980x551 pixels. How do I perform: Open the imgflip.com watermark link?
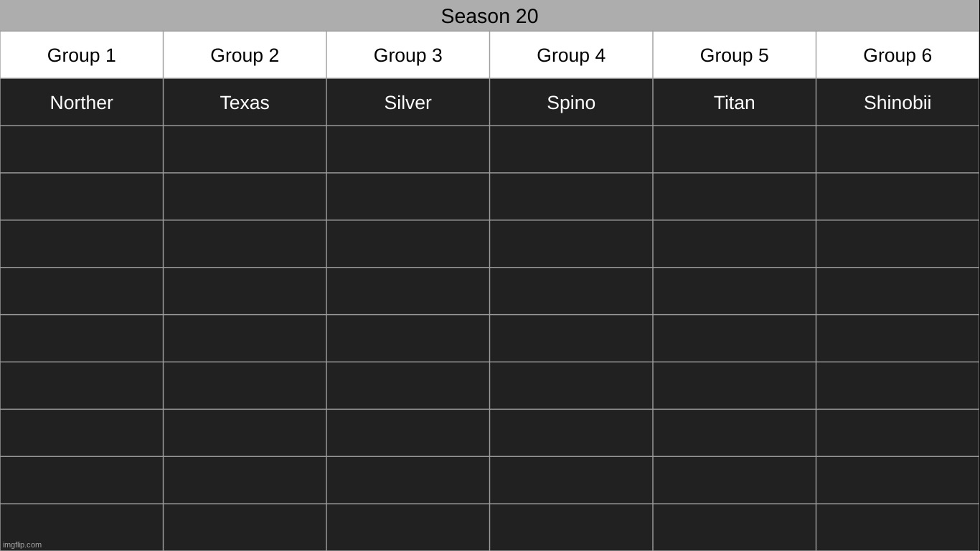[x=22, y=545]
